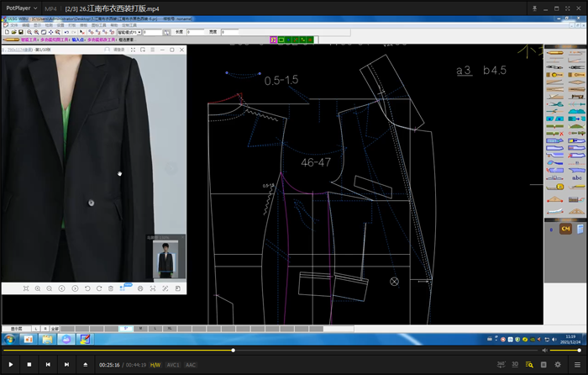
Task: Open the first menu in the CAD menu bar
Action: tap(14, 25)
